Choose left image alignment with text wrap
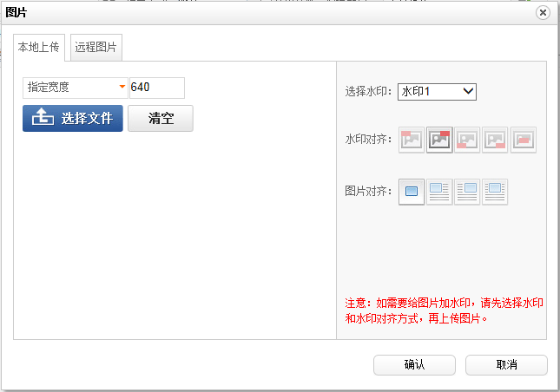 (x=439, y=192)
